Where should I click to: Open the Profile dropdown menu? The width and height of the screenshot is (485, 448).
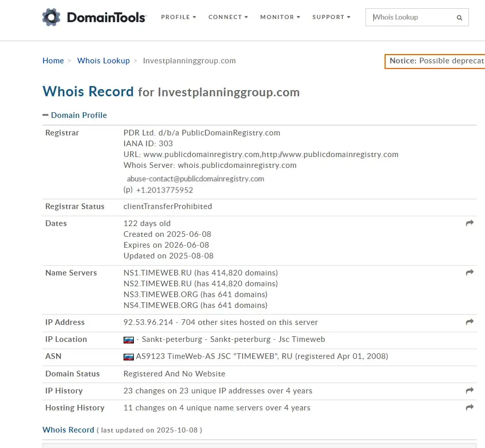point(179,17)
